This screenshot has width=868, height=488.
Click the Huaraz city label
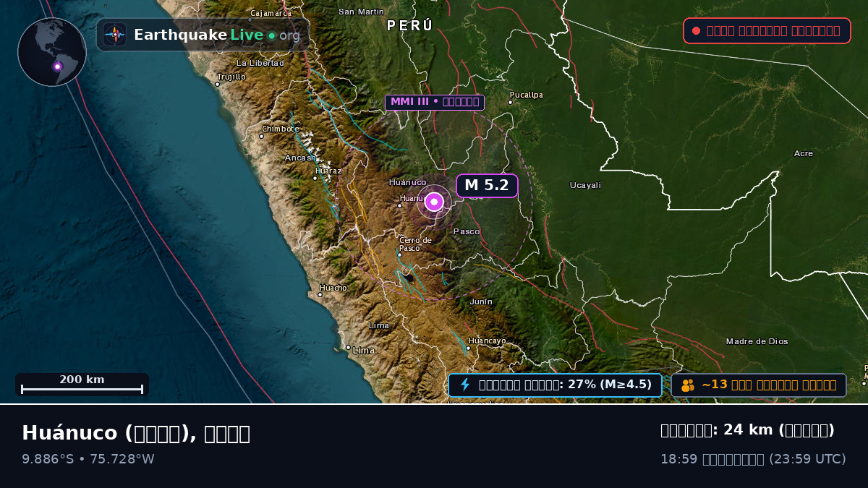[328, 171]
